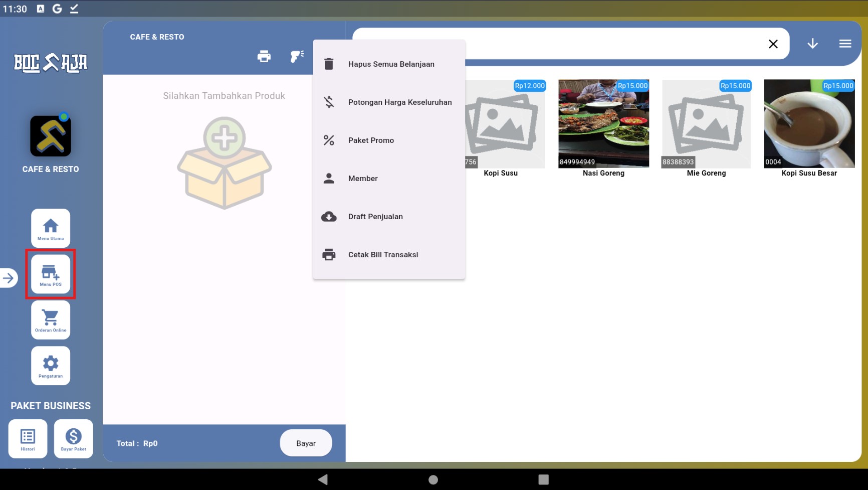Click the person icon for Member
The width and height of the screenshot is (868, 490).
pyautogui.click(x=329, y=179)
